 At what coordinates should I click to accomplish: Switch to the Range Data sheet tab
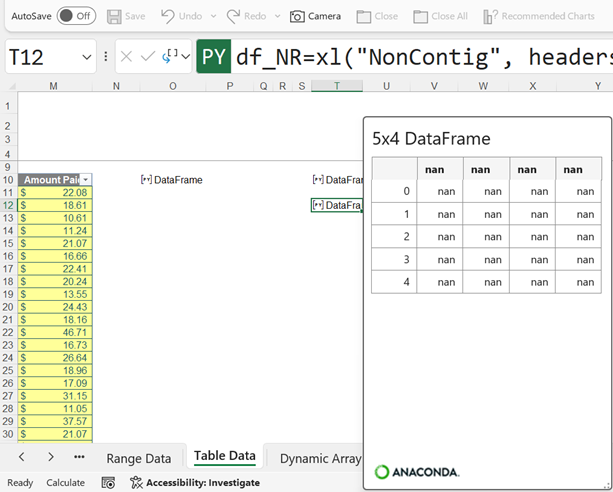pyautogui.click(x=138, y=458)
